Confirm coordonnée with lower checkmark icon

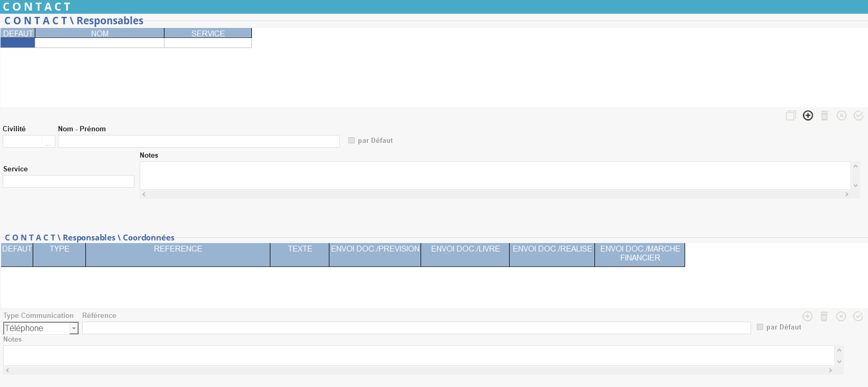pyautogui.click(x=858, y=316)
